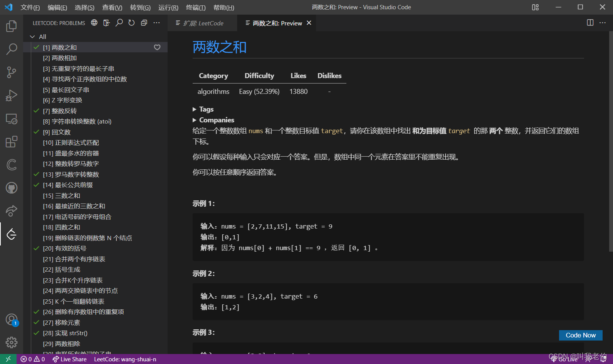Viewport: 613px width, 364px height.
Task: Select problem [20] 有效的括号
Action: [x=96, y=249]
